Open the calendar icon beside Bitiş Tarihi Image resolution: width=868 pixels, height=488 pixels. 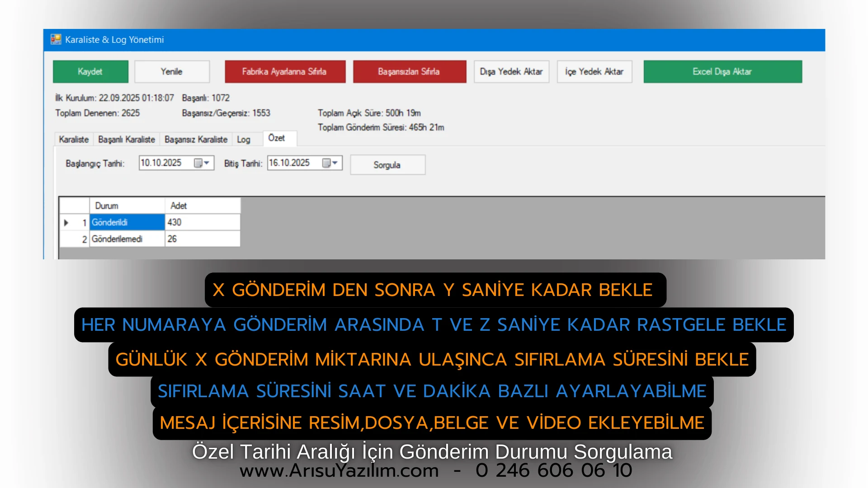pos(326,163)
